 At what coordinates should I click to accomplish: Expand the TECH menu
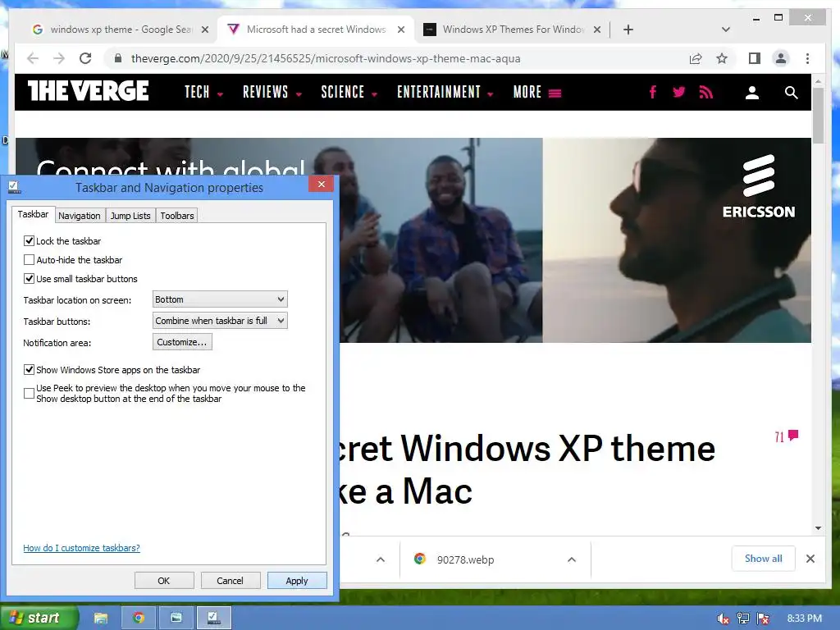pyautogui.click(x=203, y=92)
